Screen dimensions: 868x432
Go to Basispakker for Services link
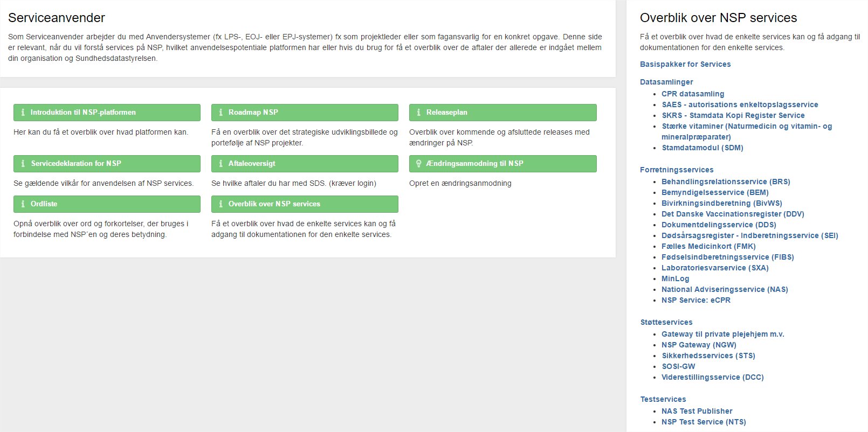click(x=685, y=64)
